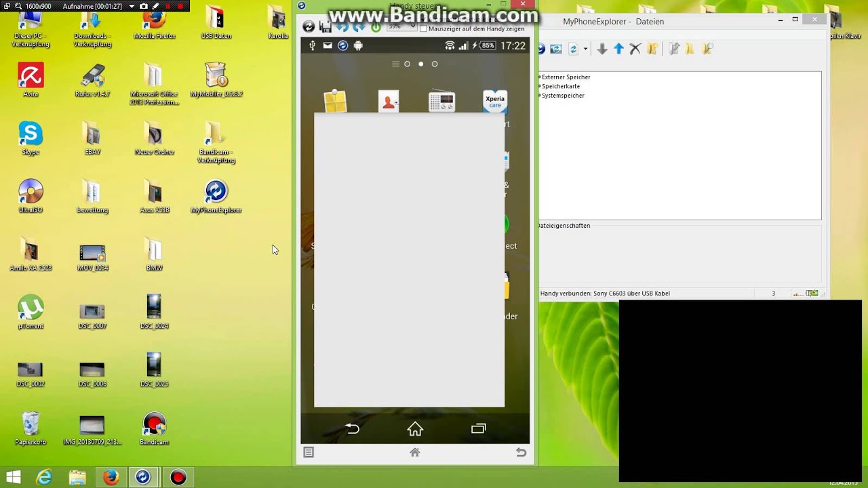This screenshot has width=868, height=488.
Task: Switch to Firefox in the taskbar
Action: (111, 477)
